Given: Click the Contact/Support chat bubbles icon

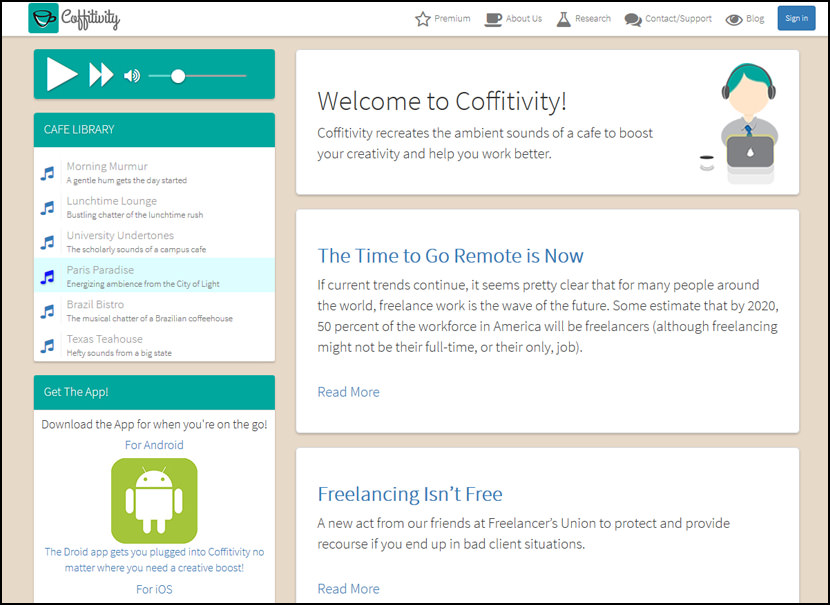Looking at the screenshot, I should (x=633, y=20).
